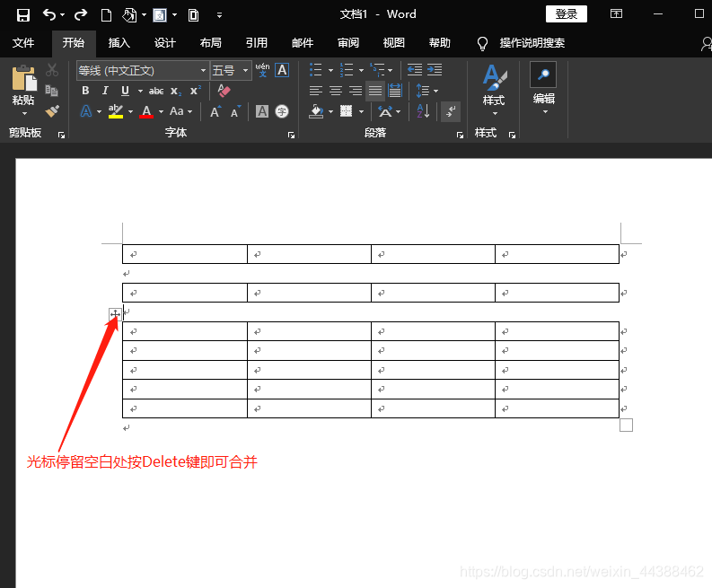Switch to the Layout (布局) tab
Viewport: 712px width, 588px height.
(211, 43)
